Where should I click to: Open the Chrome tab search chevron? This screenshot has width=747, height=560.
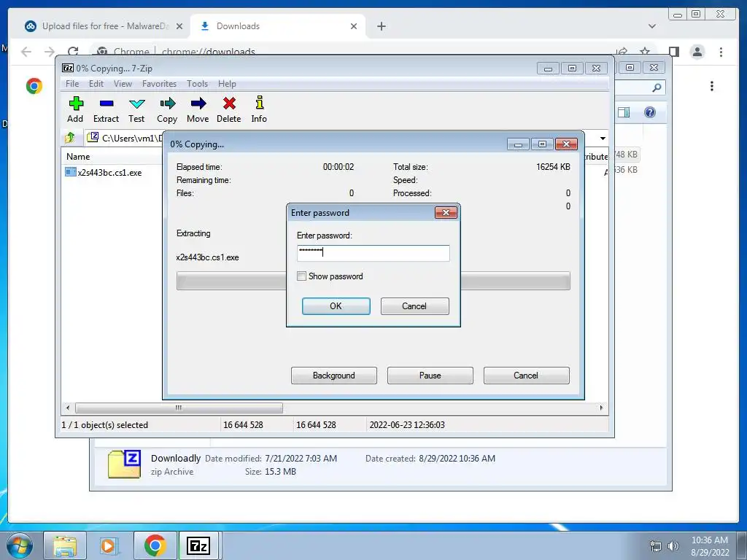(x=652, y=26)
